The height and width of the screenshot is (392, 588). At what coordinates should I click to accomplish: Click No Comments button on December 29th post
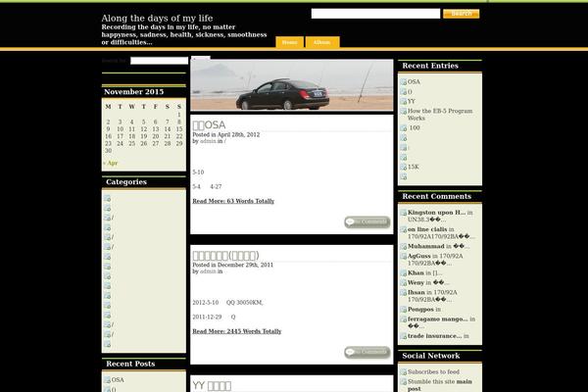click(x=367, y=352)
